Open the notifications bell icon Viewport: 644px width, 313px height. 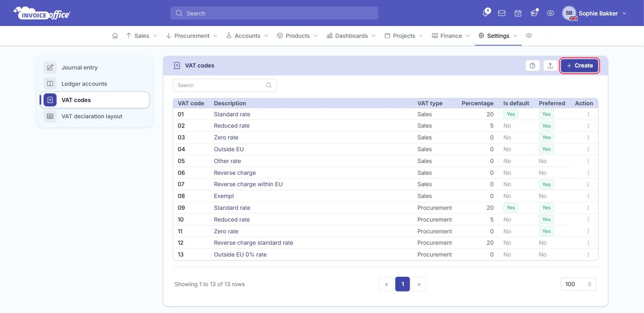pos(486,13)
